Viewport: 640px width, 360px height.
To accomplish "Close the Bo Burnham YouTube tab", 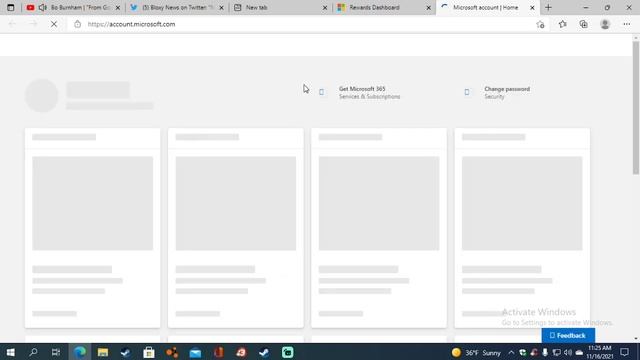I will point(118,8).
